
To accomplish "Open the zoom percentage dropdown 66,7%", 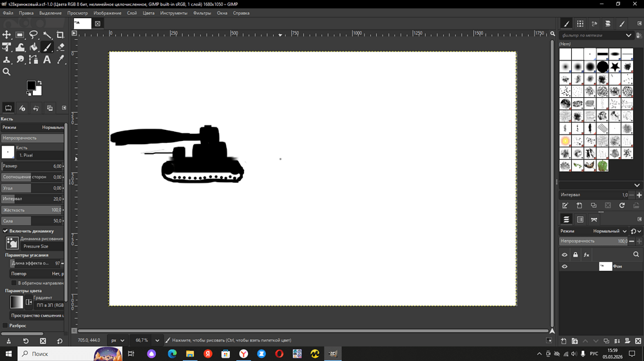I will tap(157, 340).
